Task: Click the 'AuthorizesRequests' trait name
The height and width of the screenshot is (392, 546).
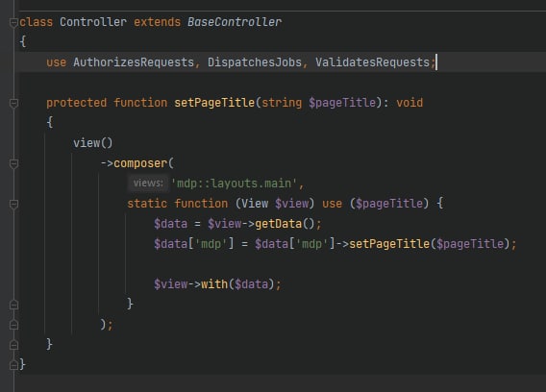Action: click(x=134, y=62)
